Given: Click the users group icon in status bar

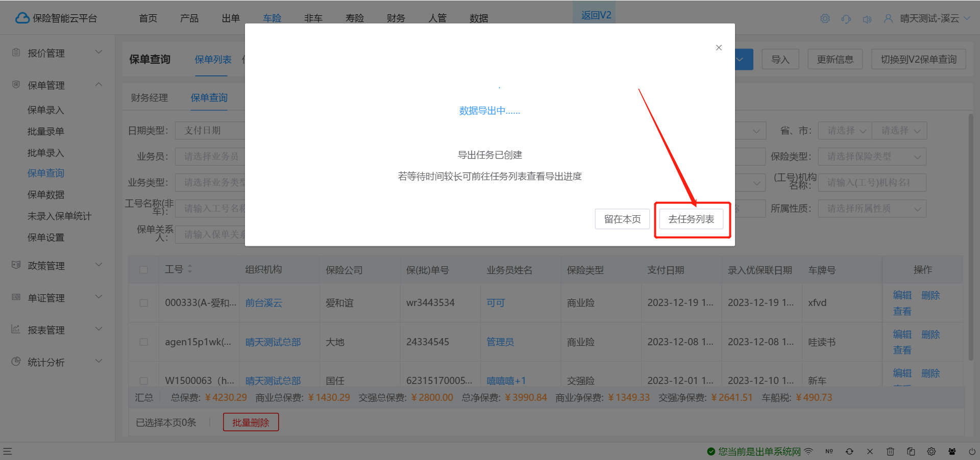Looking at the screenshot, I should [x=952, y=451].
